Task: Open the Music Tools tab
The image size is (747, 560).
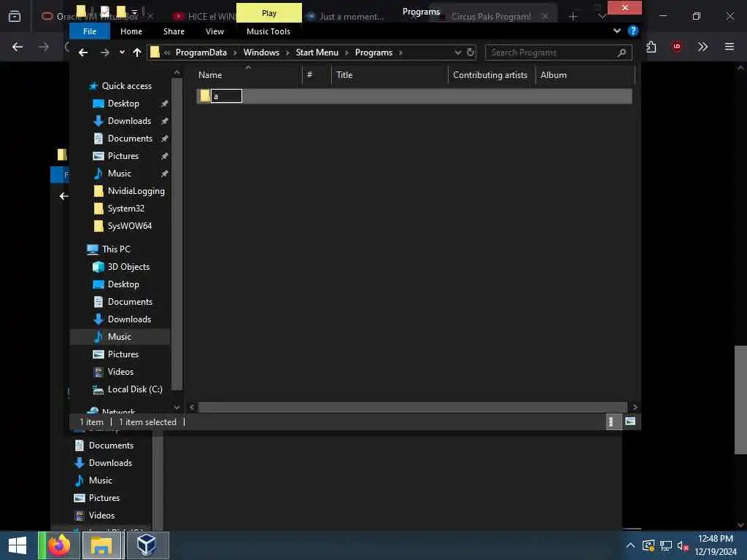Action: click(268, 31)
